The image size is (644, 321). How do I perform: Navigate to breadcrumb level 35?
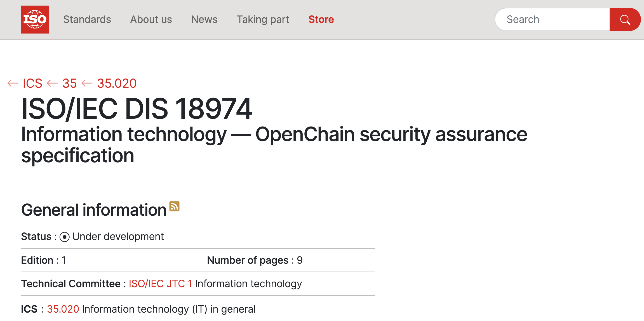70,83
